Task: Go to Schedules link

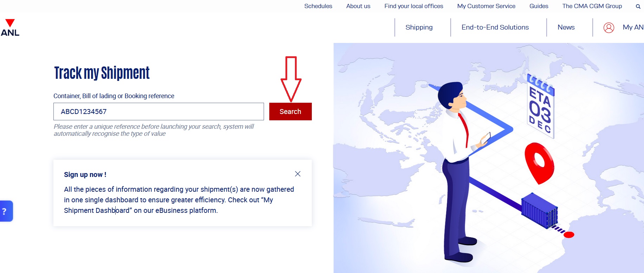Action: [318, 6]
